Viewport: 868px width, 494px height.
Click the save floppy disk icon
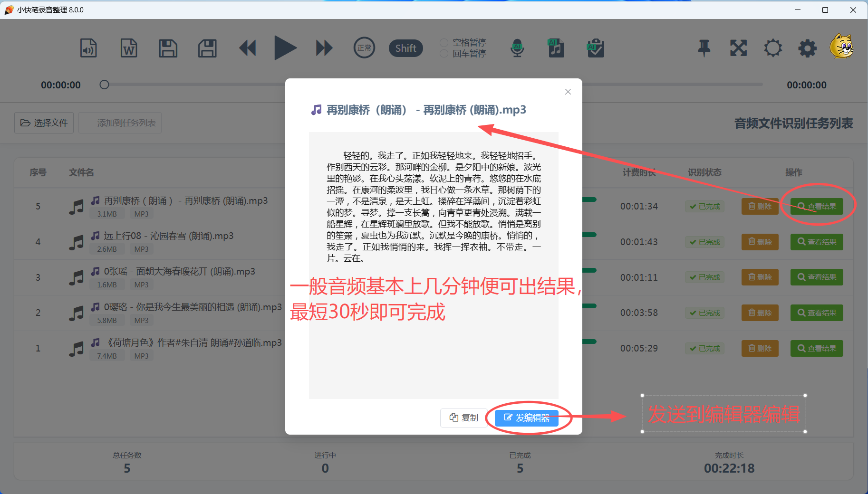[x=168, y=48]
